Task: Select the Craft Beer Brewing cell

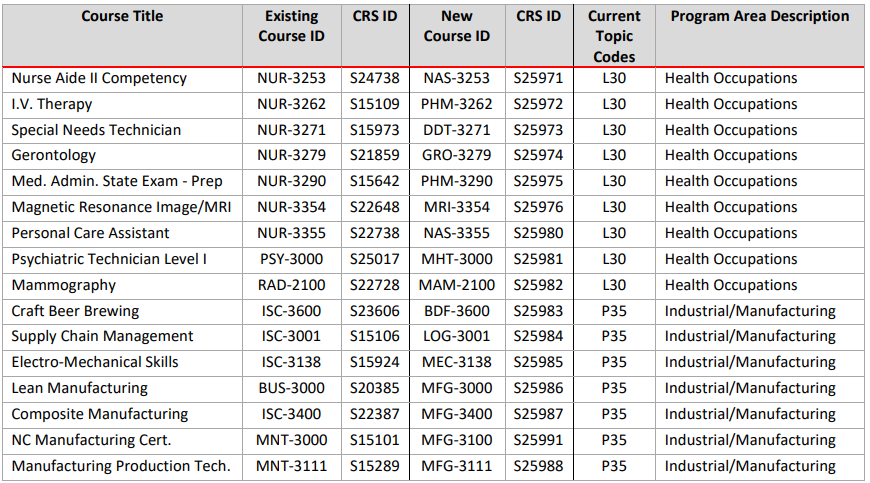Action: point(75,311)
